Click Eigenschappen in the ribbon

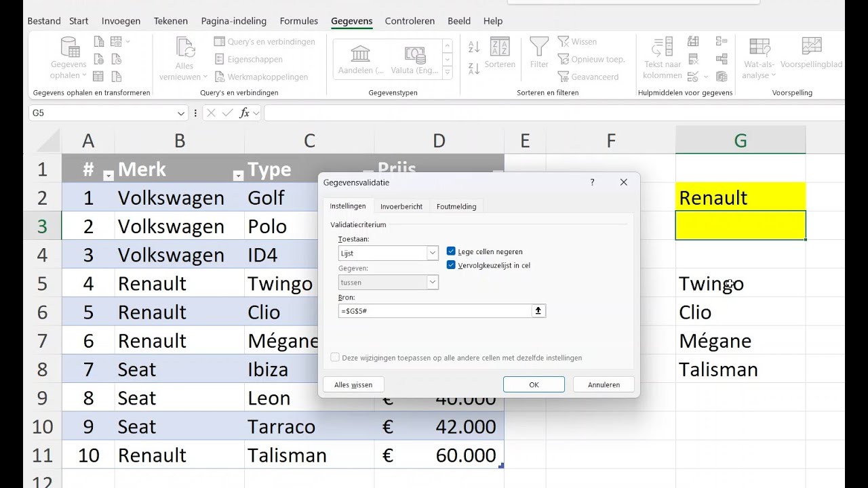(249, 60)
